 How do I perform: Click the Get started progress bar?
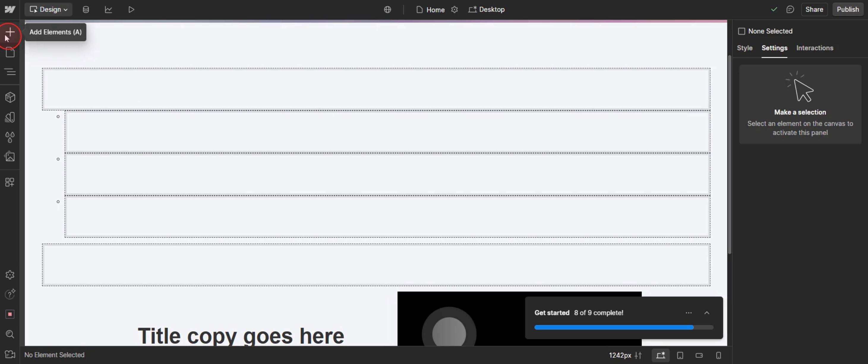point(623,327)
